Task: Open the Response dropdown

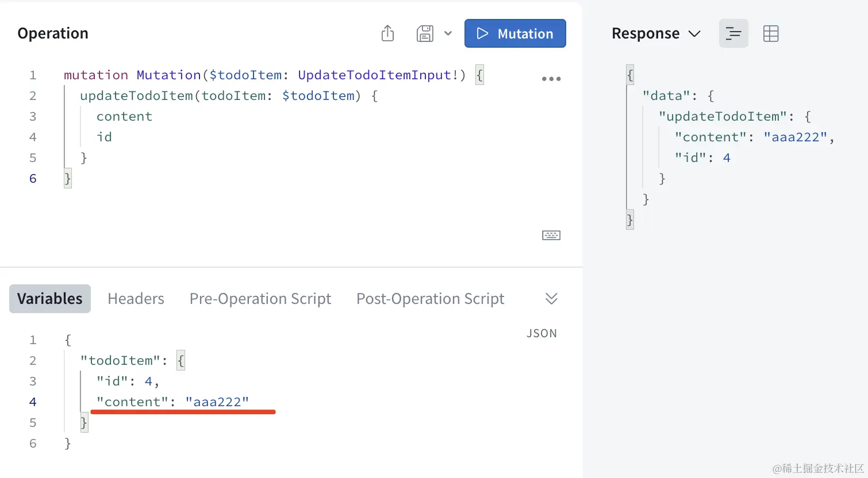Action: click(x=656, y=33)
